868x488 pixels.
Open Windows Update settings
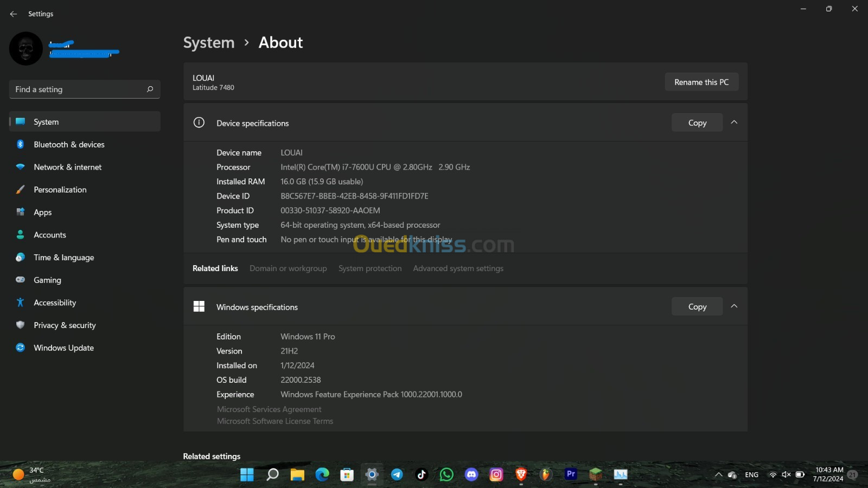(x=85, y=348)
